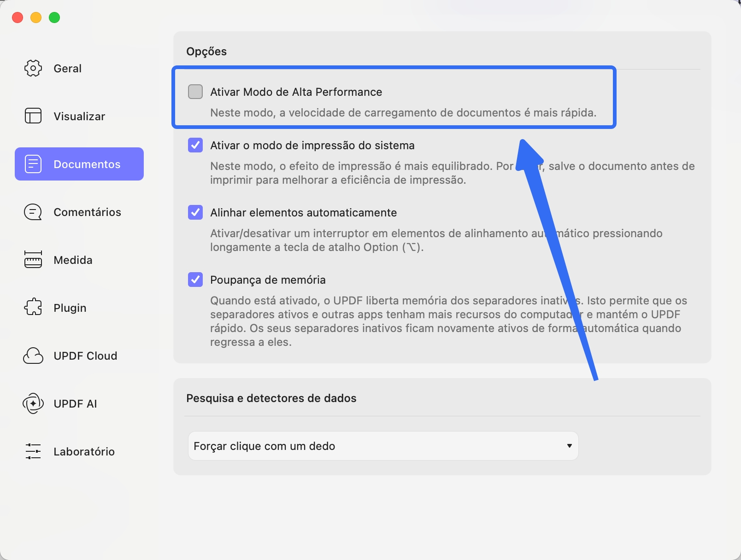Image resolution: width=741 pixels, height=560 pixels.
Task: Click the UPDF Cloud icon
Action: pos(33,356)
